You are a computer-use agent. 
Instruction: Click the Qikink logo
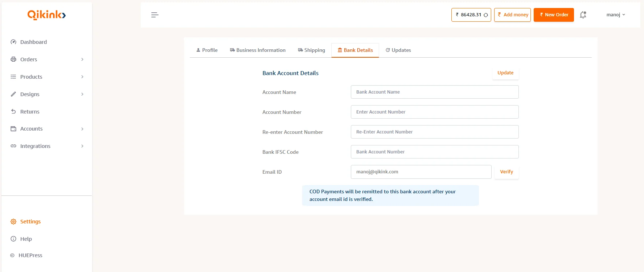click(46, 15)
